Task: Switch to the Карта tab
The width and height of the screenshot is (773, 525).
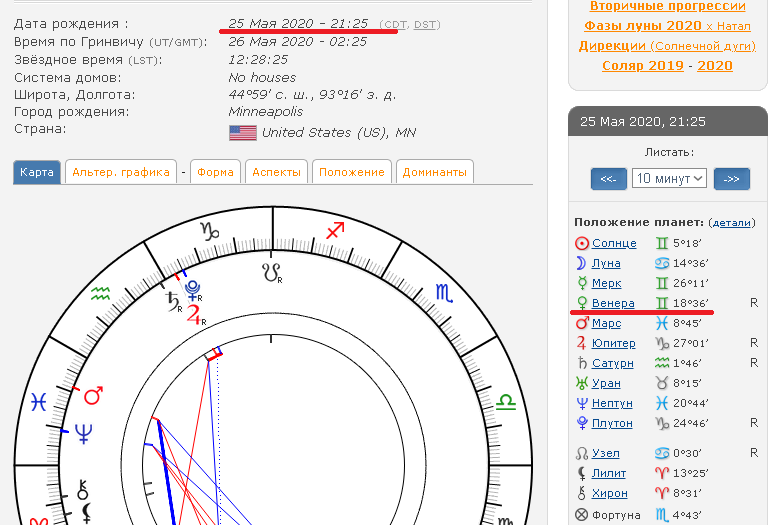Action: [37, 172]
